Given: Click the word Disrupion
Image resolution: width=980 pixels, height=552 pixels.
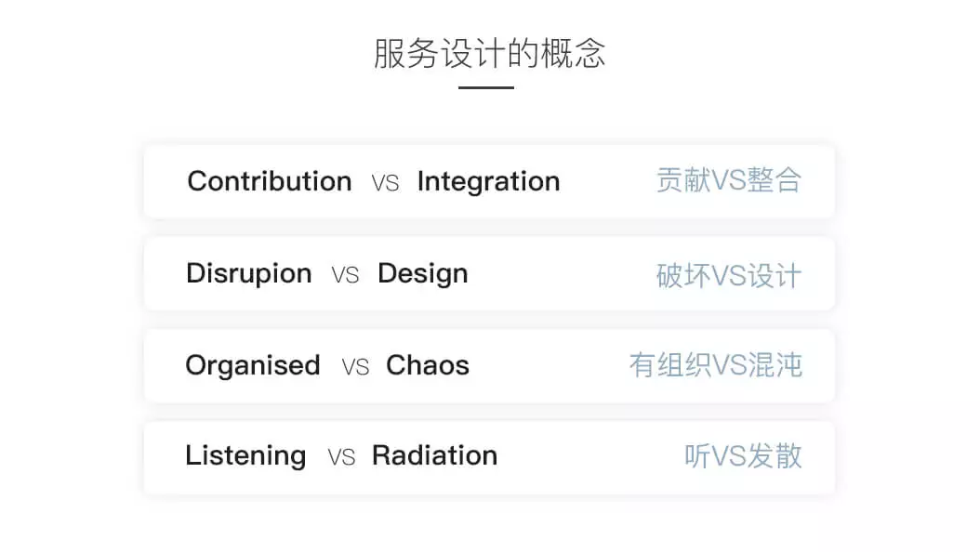Looking at the screenshot, I should click(249, 274).
